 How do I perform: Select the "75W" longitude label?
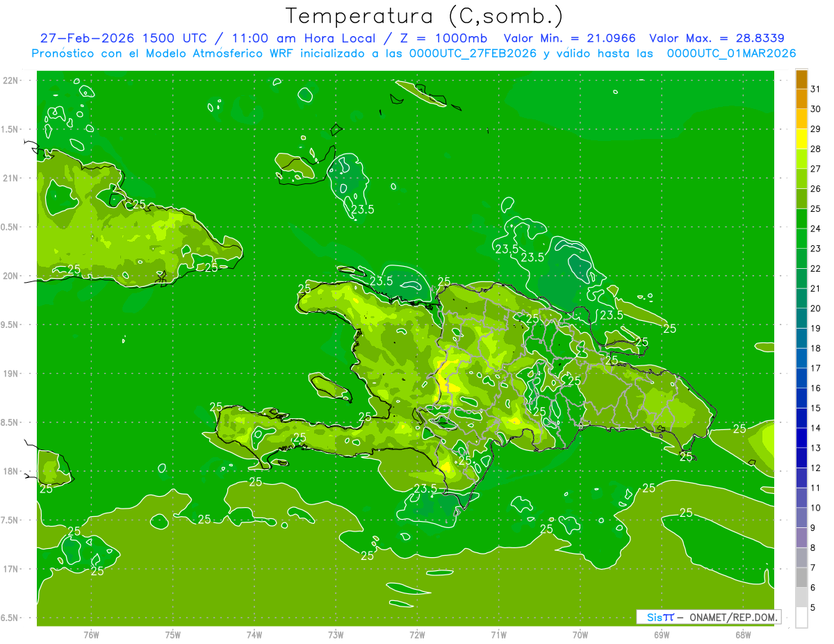[172, 634]
